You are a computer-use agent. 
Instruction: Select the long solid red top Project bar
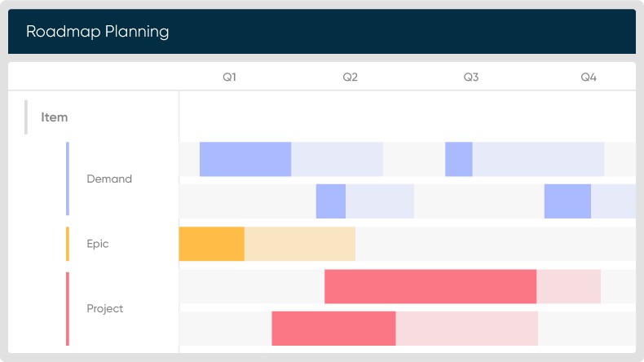tap(430, 286)
